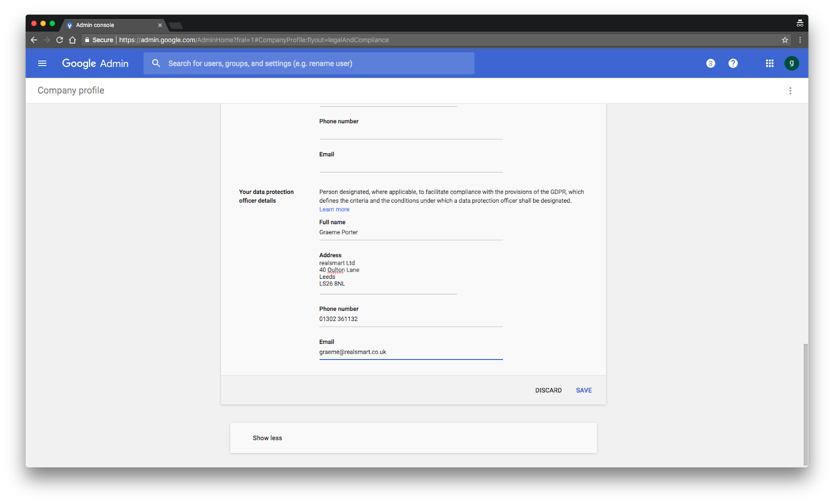Focus the search users and settings field
The width and height of the screenshot is (834, 504).
pos(309,63)
